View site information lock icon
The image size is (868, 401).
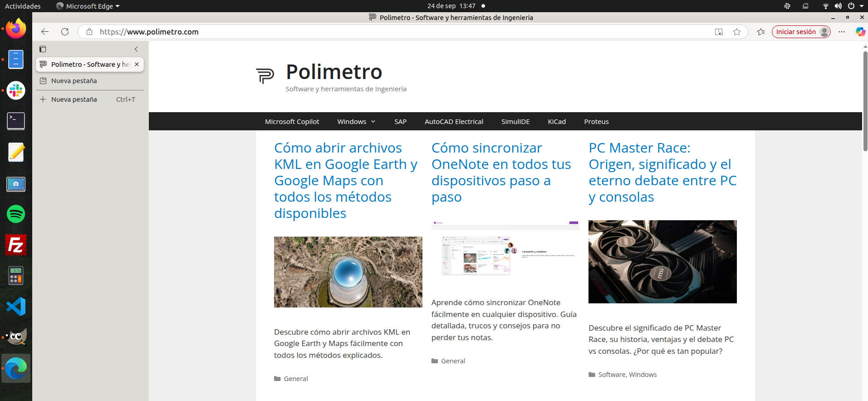89,32
